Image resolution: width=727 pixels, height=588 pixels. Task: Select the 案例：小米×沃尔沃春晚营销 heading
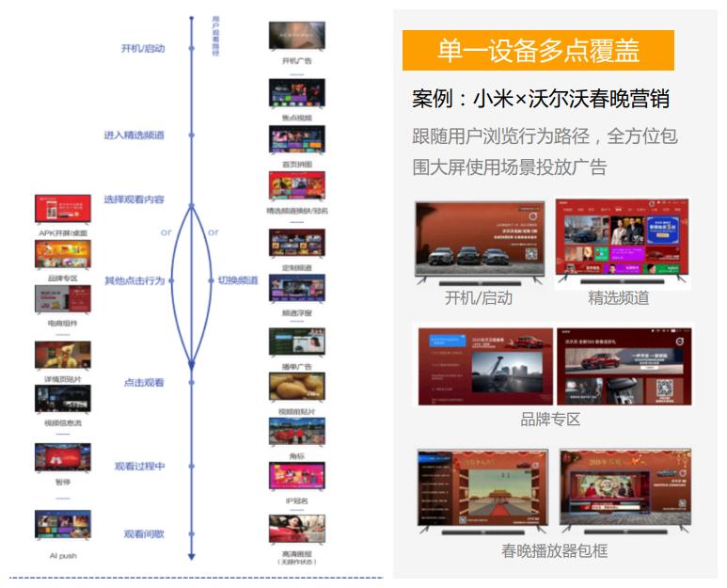pyautogui.click(x=541, y=99)
